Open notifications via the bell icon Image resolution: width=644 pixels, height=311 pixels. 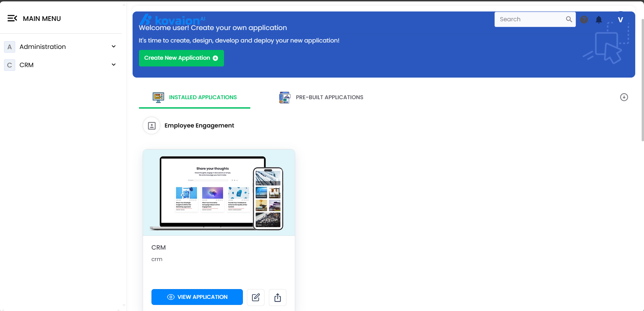point(599,19)
